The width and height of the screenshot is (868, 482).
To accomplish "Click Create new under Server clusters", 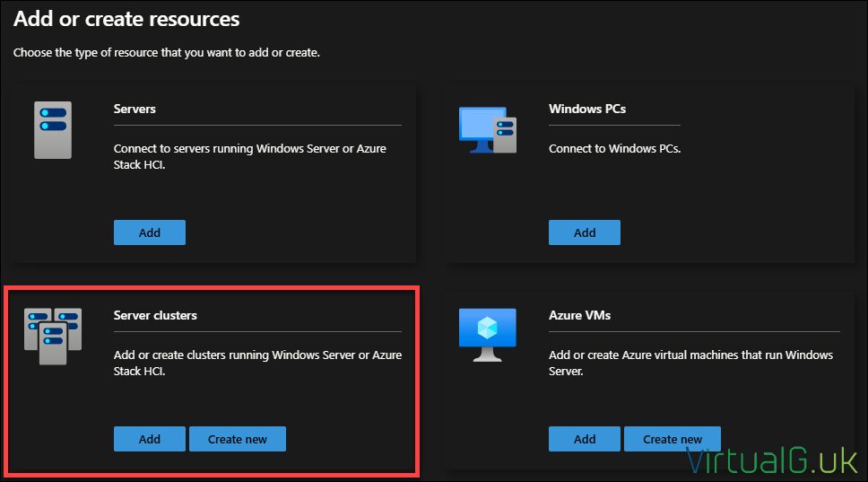I will (237, 439).
